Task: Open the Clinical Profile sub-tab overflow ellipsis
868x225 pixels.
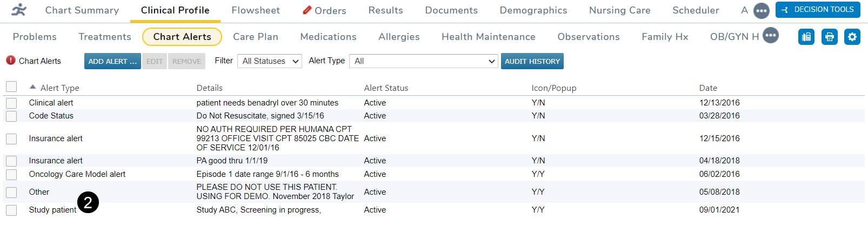Action: click(771, 36)
